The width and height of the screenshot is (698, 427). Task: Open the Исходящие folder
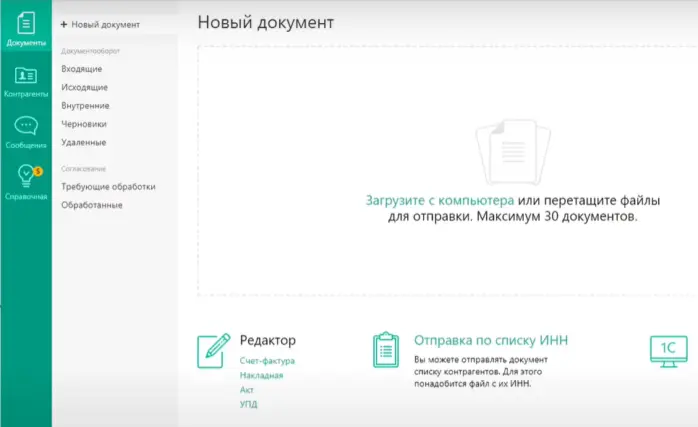tap(85, 87)
